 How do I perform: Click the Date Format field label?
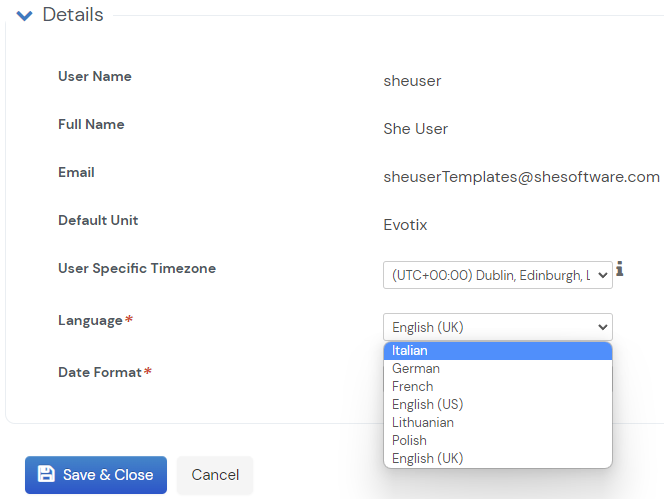click(100, 372)
